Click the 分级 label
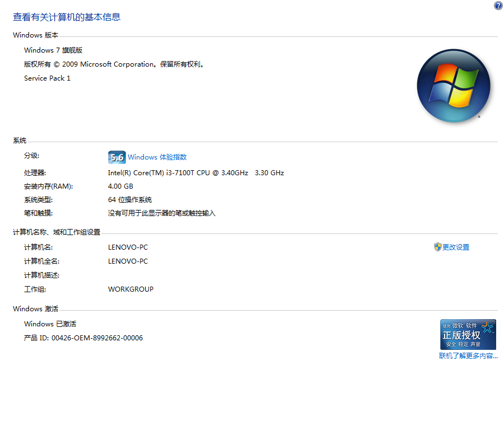This screenshot has width=504, height=426. (31, 156)
